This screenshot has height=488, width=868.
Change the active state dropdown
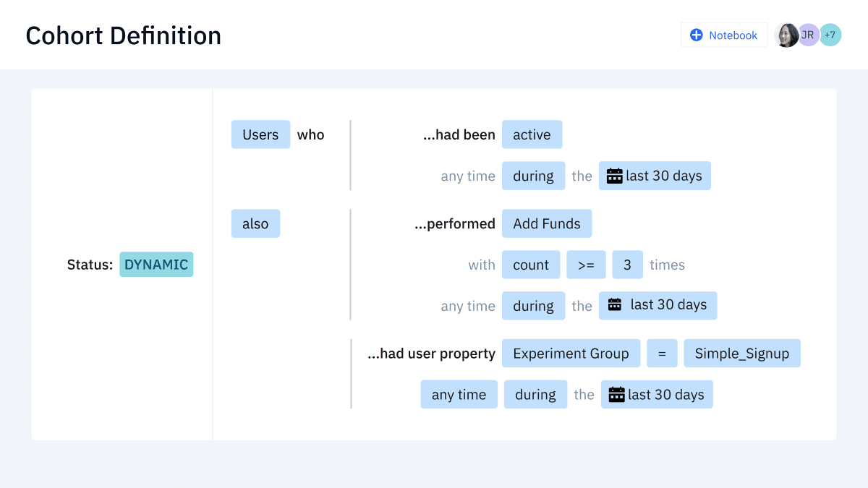coord(532,134)
